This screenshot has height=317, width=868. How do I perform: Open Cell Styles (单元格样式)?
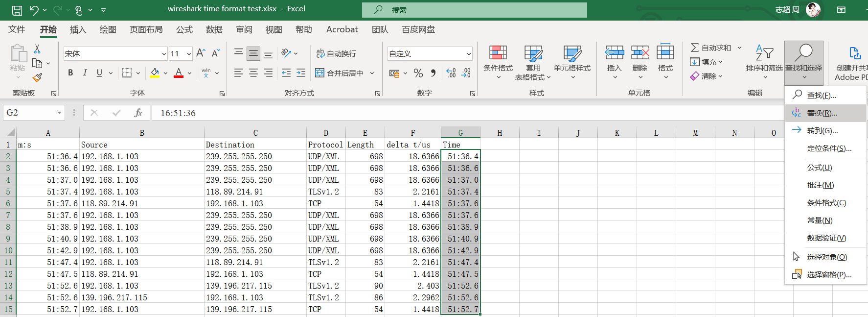pyautogui.click(x=572, y=63)
